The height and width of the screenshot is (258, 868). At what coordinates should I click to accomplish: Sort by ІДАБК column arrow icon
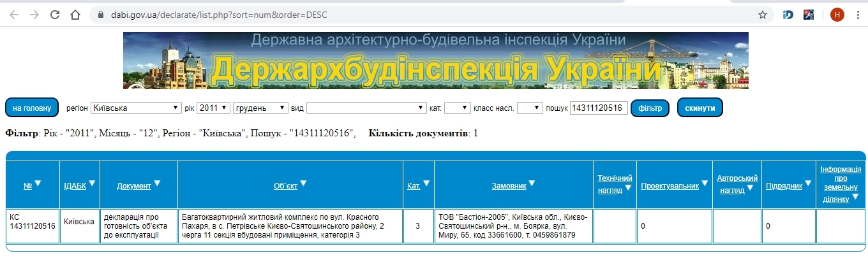(92, 183)
